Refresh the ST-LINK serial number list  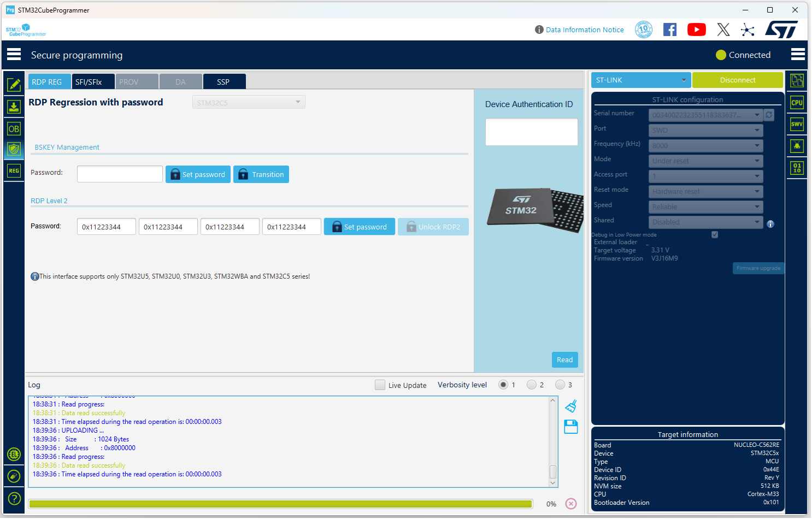[x=769, y=115]
